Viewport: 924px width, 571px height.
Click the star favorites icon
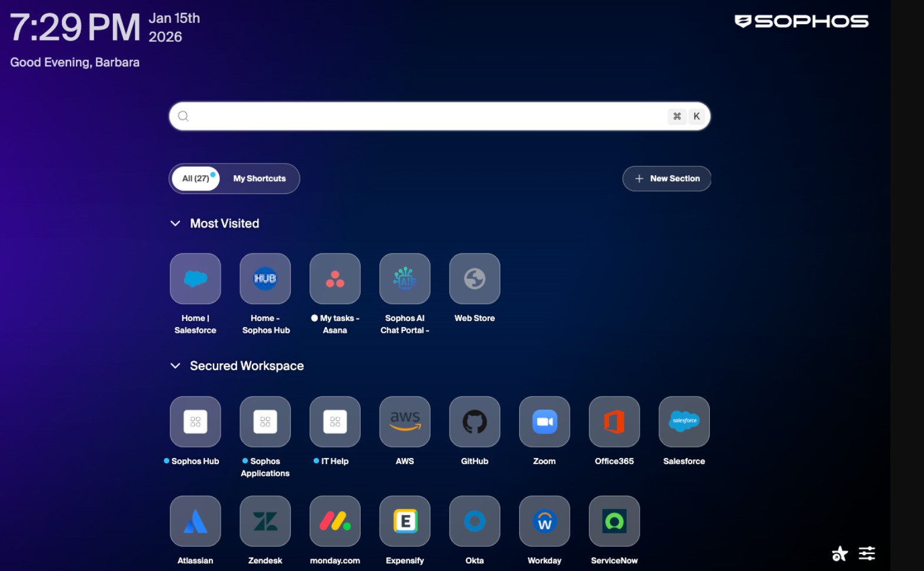(840, 553)
